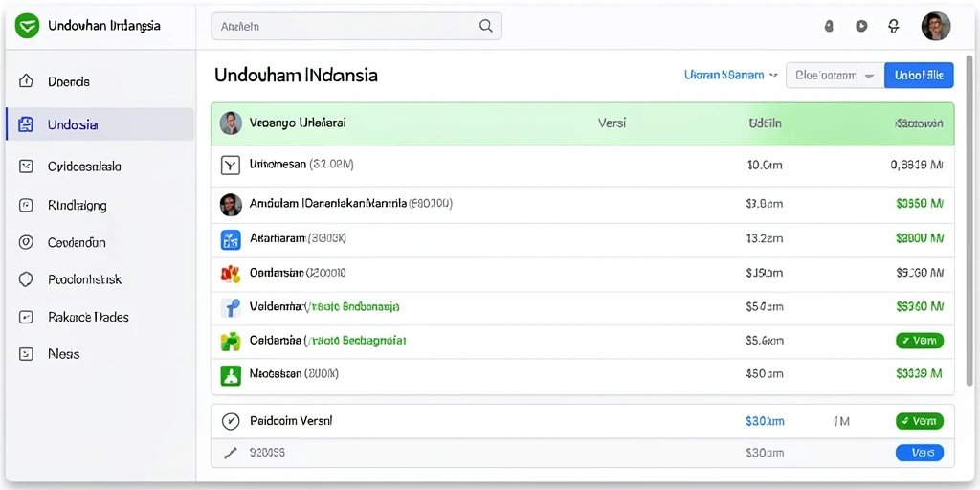Click the 1M value in Peidoim Versnl row
Viewport: 980px width, 490px height.
pos(841,422)
